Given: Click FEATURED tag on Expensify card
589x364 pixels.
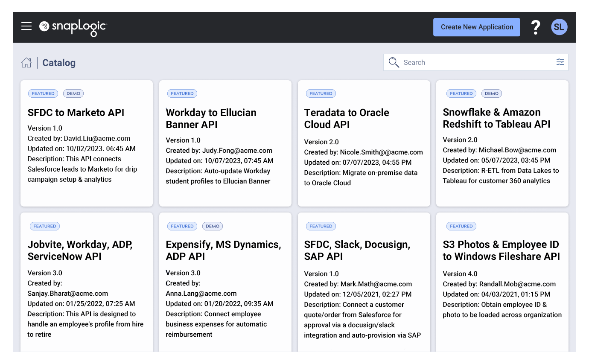Looking at the screenshot, I should point(182,226).
